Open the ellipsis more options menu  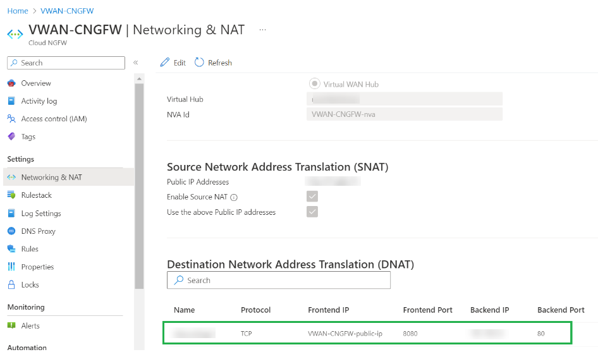(263, 30)
